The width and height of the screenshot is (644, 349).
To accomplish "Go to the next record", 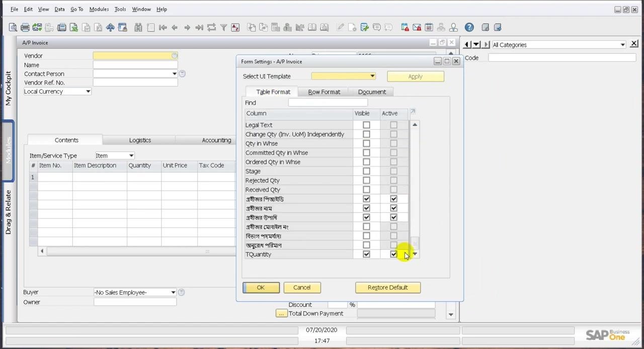I will tap(187, 27).
